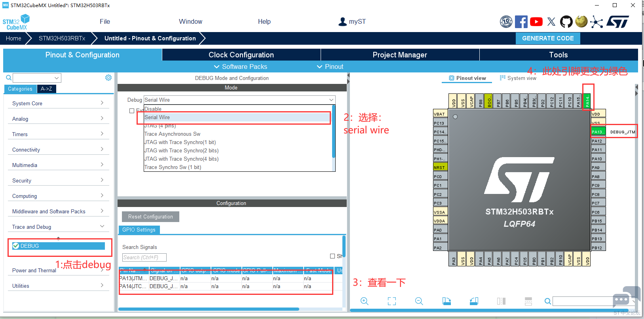Open the File menu
The height and width of the screenshot is (319, 644).
(x=105, y=21)
